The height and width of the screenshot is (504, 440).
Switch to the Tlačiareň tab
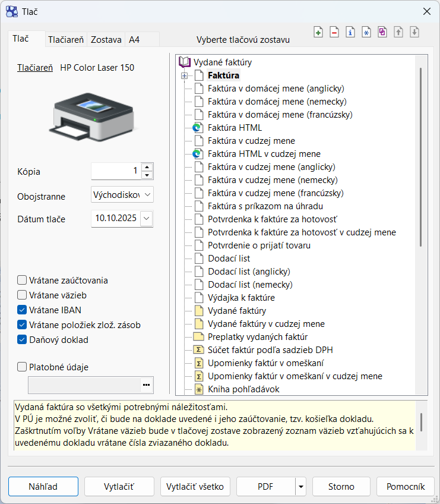[67, 40]
